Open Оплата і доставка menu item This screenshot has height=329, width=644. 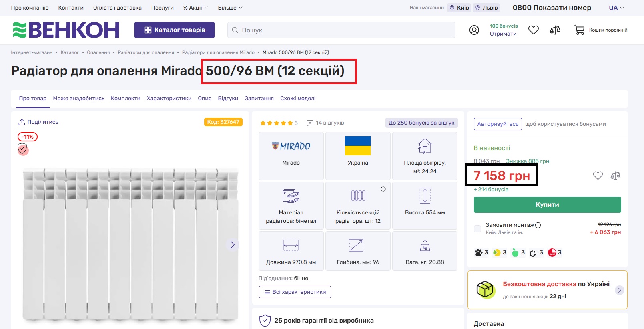tap(117, 8)
